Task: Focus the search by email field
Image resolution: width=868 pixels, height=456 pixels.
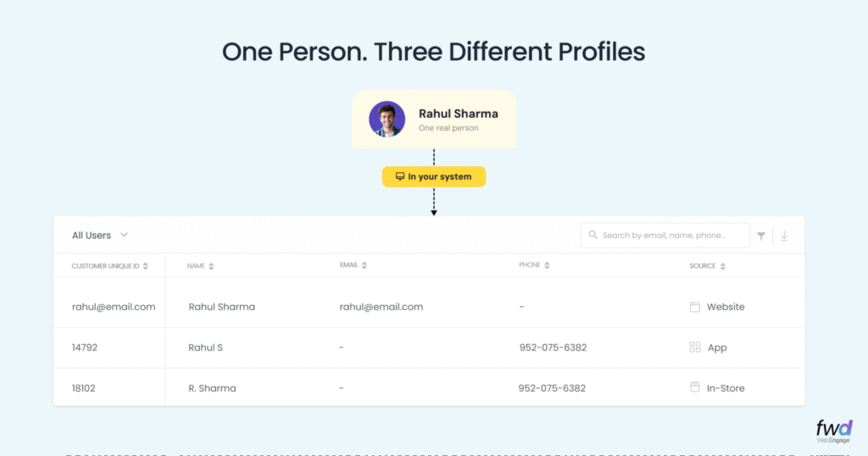Action: (670, 236)
